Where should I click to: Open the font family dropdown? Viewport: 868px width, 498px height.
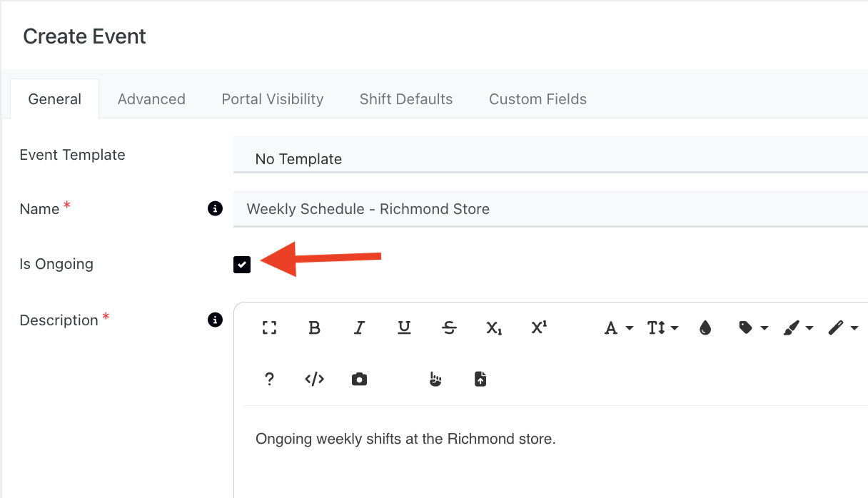click(618, 327)
